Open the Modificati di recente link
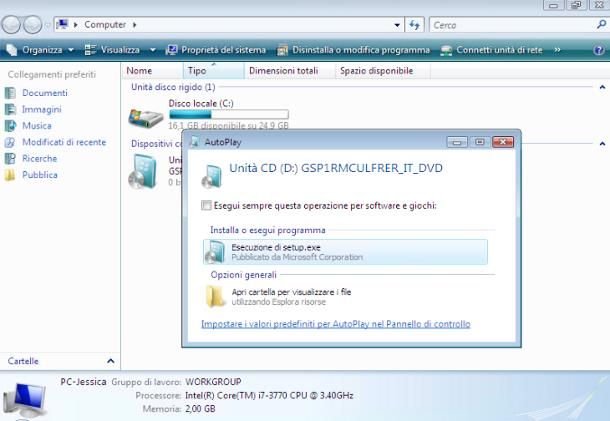The width and height of the screenshot is (610, 421). [64, 142]
